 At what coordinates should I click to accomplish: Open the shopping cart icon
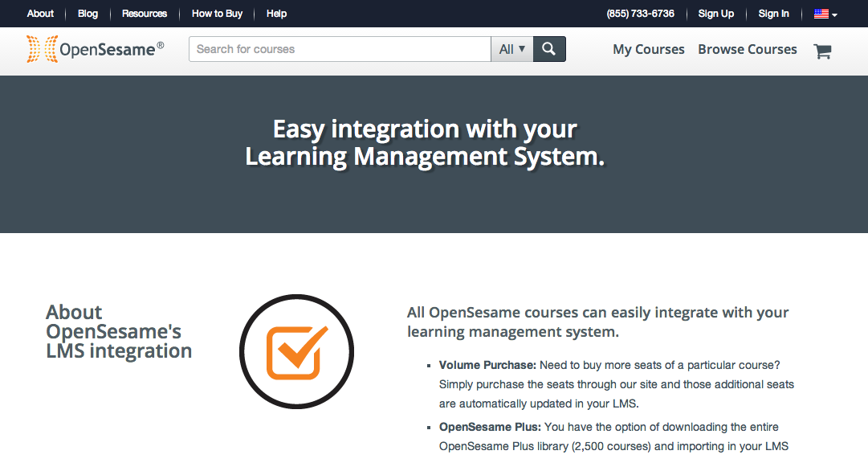tap(822, 51)
